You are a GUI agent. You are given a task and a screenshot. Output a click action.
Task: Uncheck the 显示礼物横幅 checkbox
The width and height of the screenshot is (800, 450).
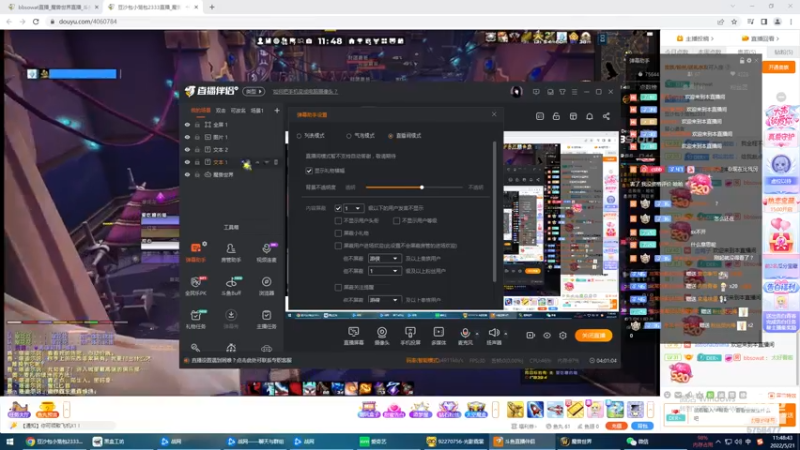point(309,170)
